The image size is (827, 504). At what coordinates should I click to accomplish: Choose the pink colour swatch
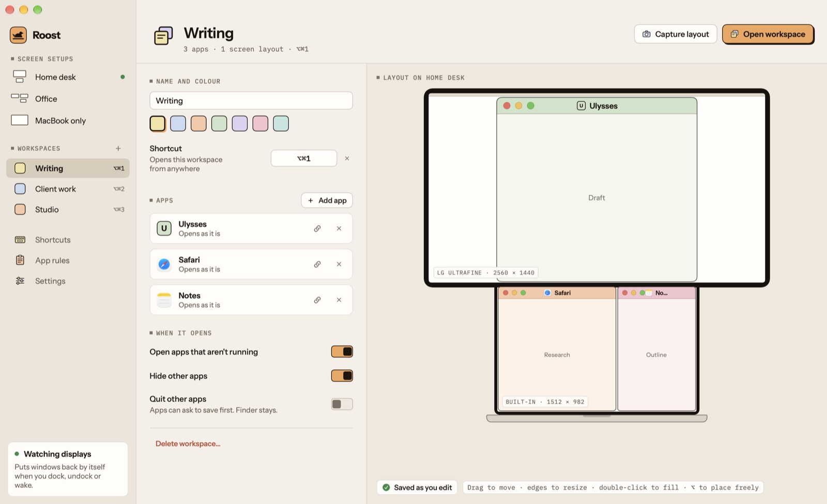click(x=261, y=124)
